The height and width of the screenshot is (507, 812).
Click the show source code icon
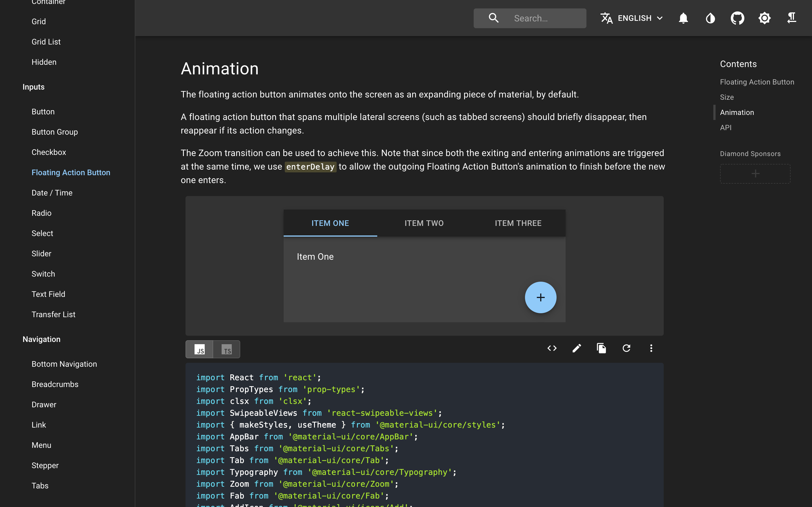552,348
